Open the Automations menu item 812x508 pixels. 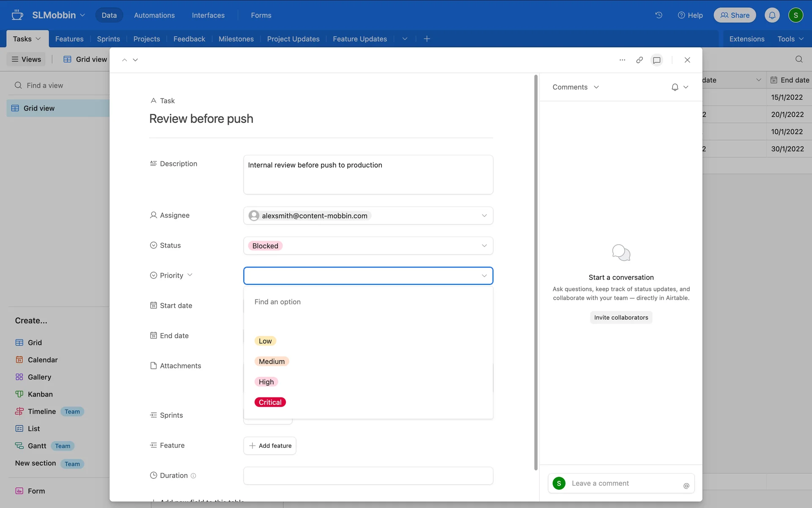[x=154, y=15]
